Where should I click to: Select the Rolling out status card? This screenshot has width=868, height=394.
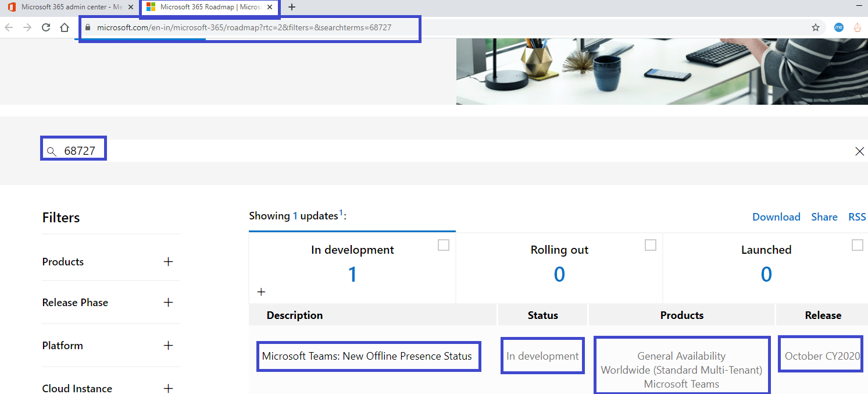click(559, 267)
